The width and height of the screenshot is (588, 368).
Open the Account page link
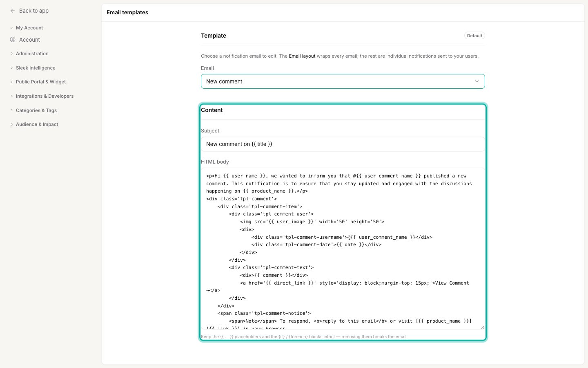pyautogui.click(x=29, y=40)
